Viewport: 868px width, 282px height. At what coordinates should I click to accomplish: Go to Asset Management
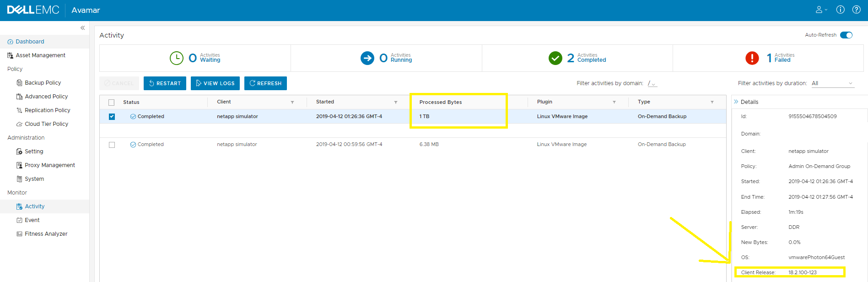40,55
